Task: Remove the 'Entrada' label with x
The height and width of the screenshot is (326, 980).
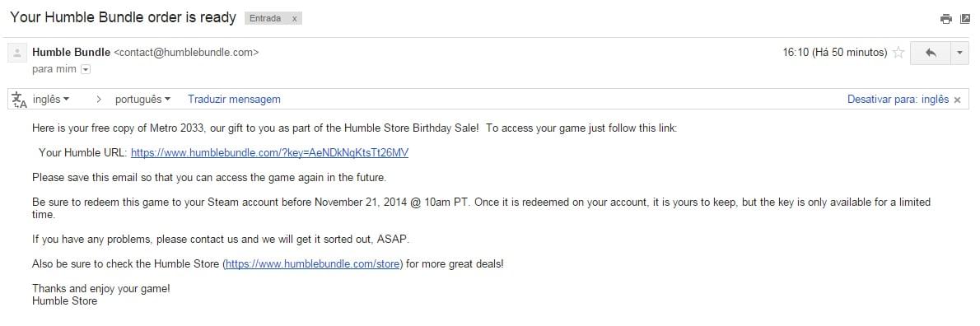Action: [x=294, y=19]
